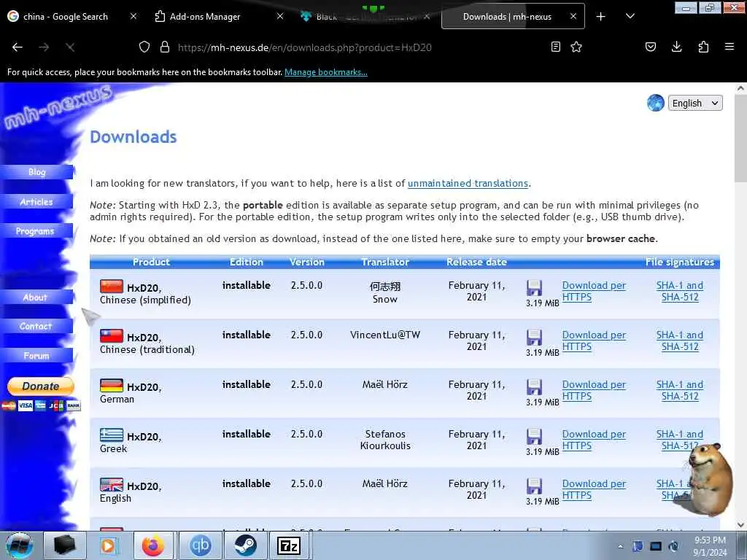
Task: Download Chinese traditional HxD per HTTPS
Action: pos(594,341)
